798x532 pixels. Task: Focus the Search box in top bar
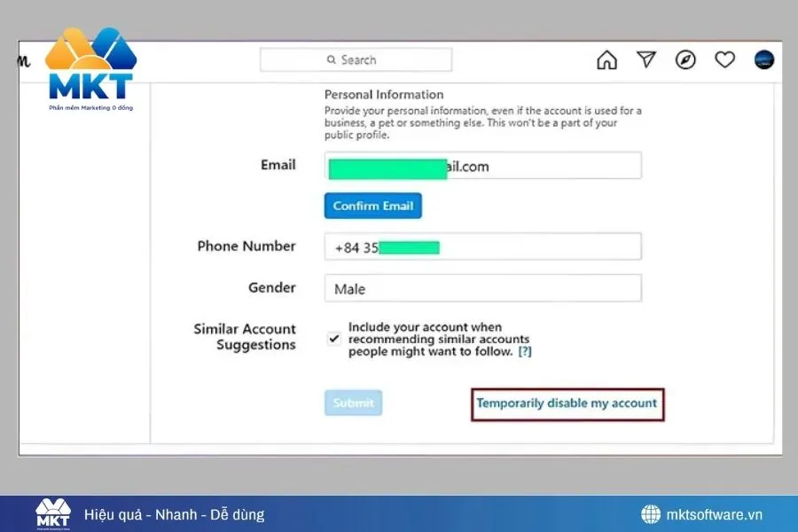pos(356,60)
